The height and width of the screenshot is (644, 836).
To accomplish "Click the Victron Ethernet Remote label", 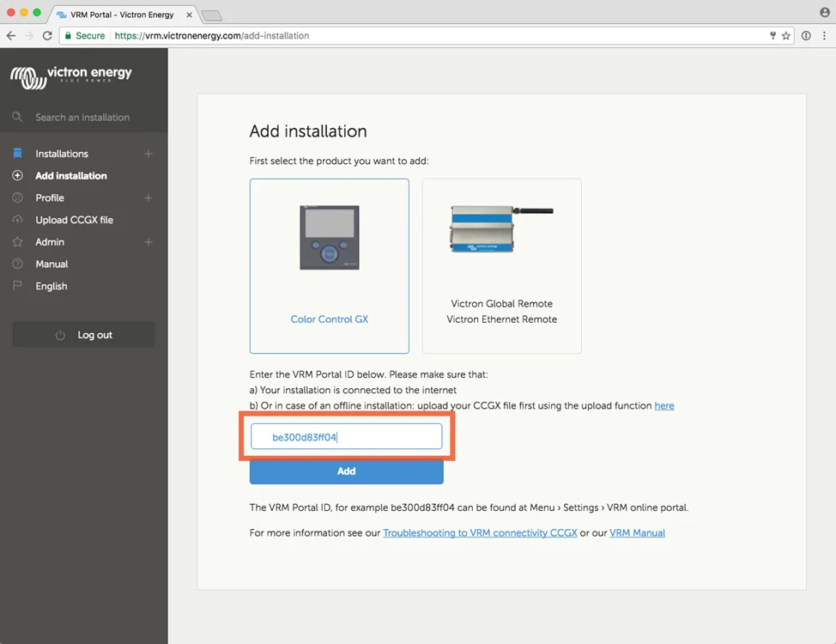I will coord(502,319).
